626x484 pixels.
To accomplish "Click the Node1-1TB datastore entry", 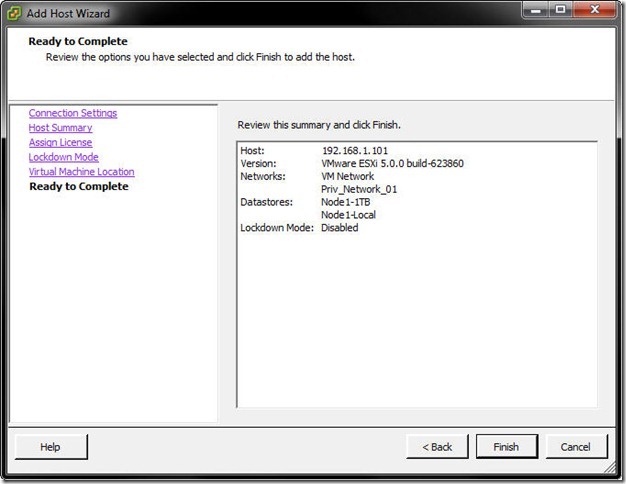I will pos(347,202).
